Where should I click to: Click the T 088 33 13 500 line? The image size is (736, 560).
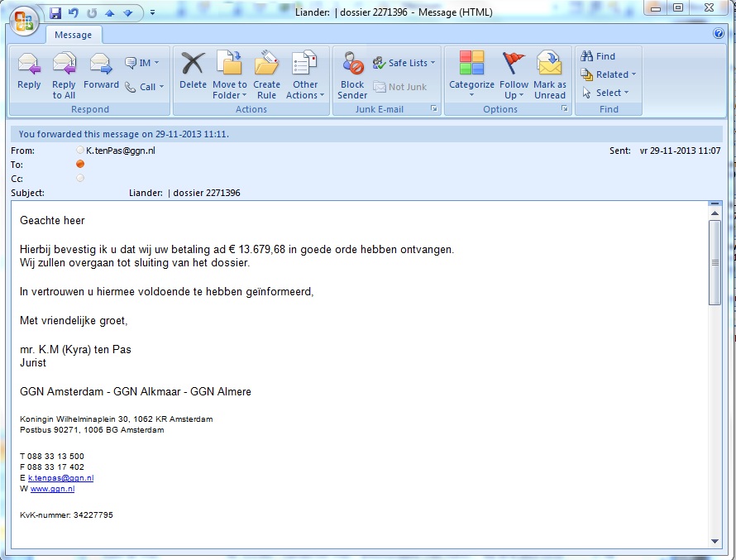51,457
